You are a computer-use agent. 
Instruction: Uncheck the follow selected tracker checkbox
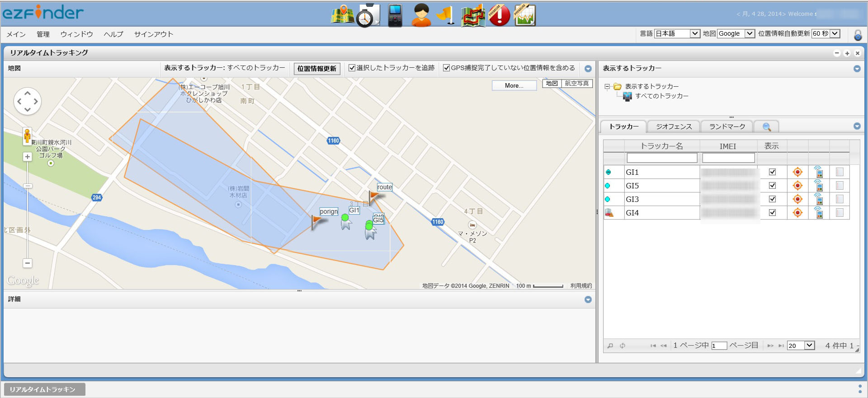pyautogui.click(x=352, y=68)
